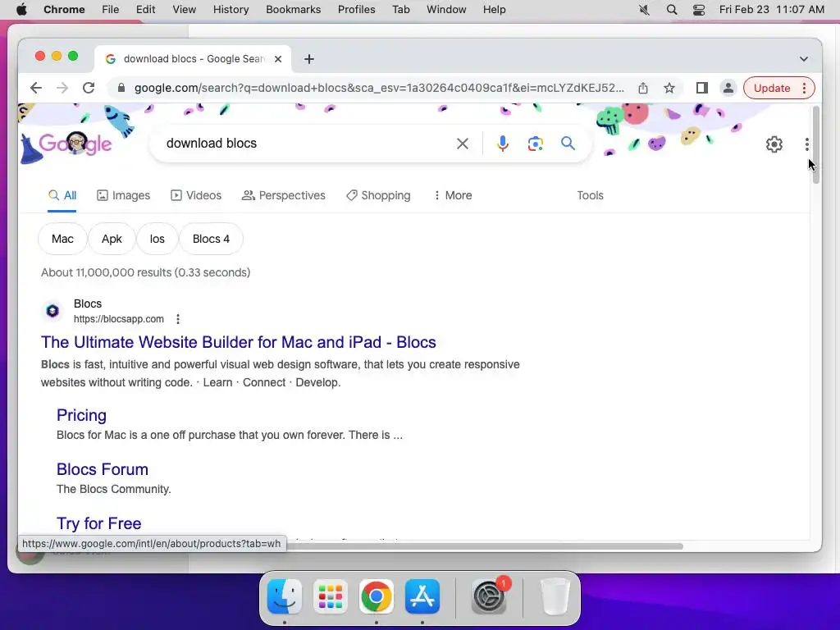Bookmark this tab with star icon

[669, 88]
